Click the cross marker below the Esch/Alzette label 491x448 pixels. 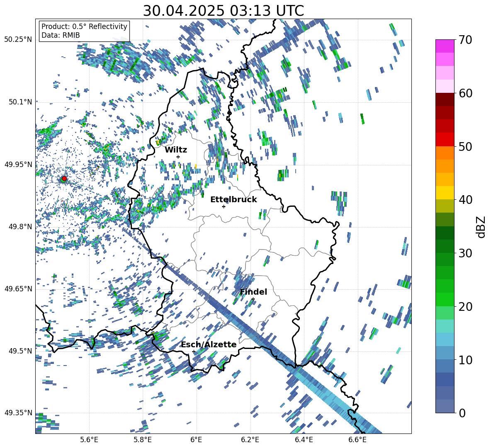tap(194, 351)
